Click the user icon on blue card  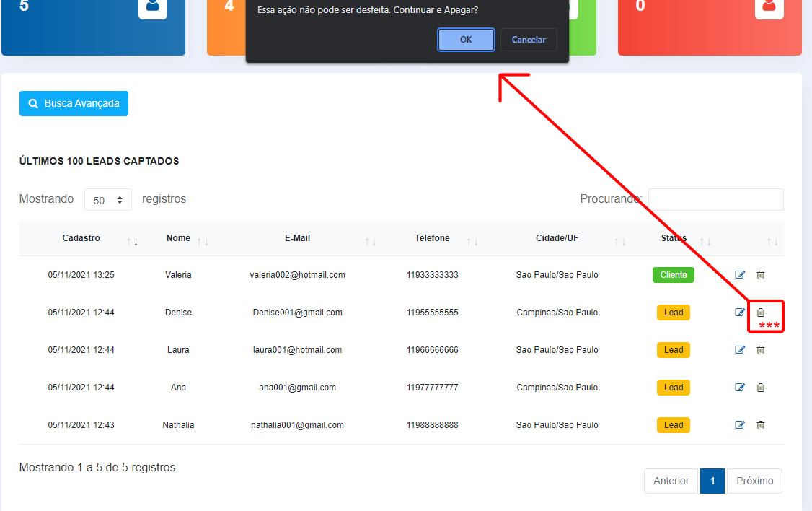[x=153, y=6]
